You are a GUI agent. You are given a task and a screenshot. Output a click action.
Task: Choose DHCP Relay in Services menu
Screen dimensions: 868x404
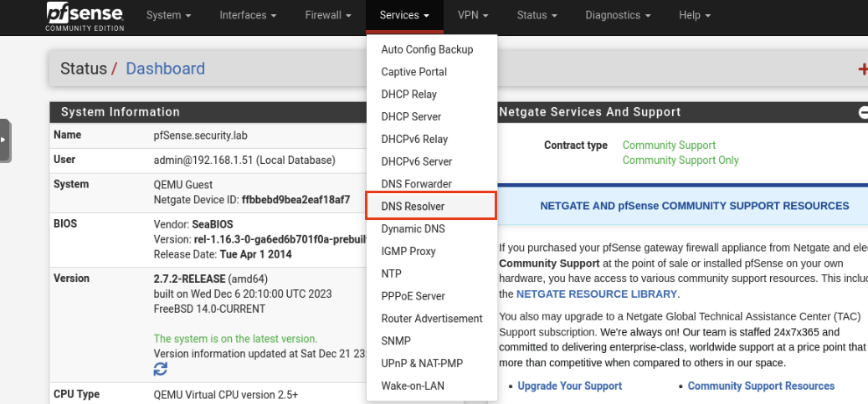click(x=432, y=95)
